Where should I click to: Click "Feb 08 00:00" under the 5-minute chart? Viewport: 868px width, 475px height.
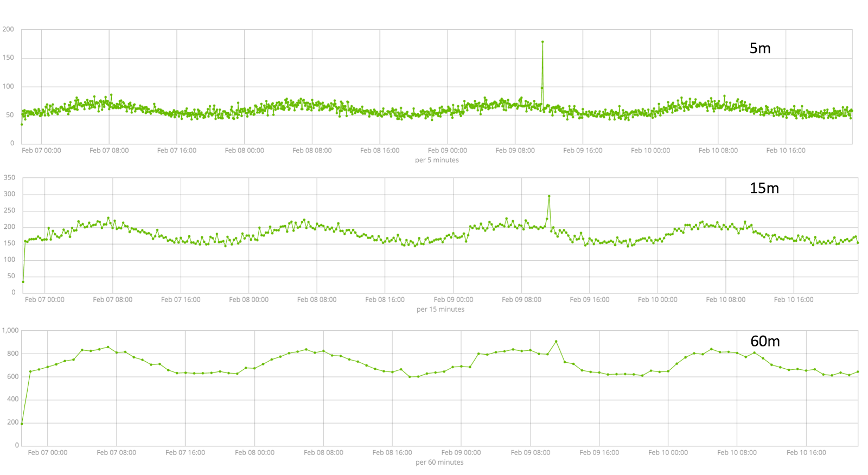click(x=244, y=150)
